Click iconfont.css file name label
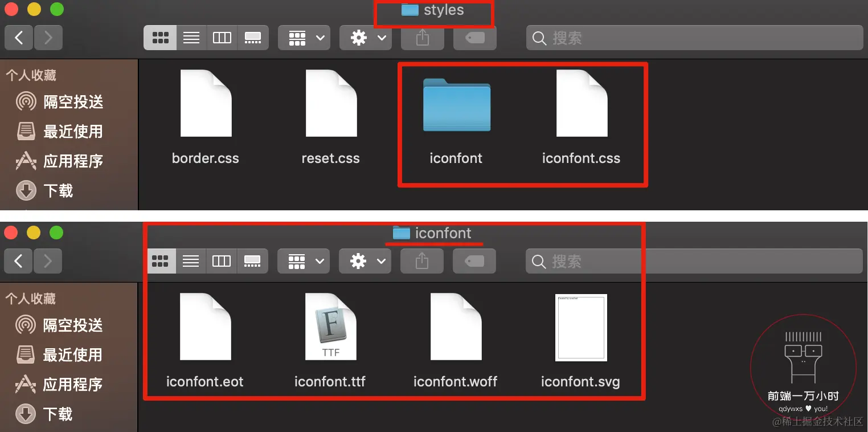This screenshot has height=432, width=868. click(582, 158)
